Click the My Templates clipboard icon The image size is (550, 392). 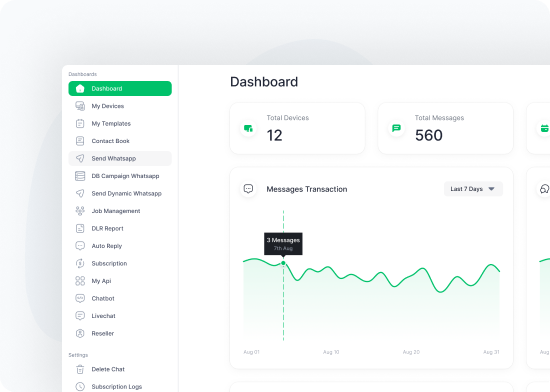[x=80, y=123]
